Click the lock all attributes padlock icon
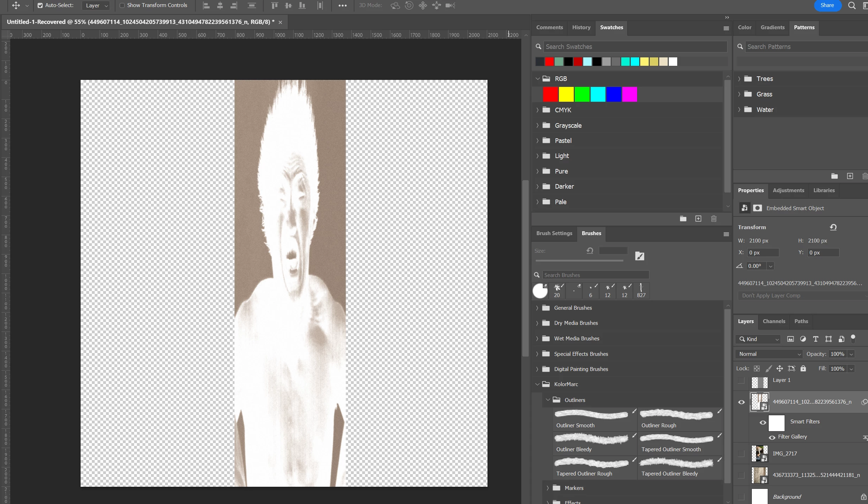This screenshot has width=868, height=504. (x=803, y=368)
